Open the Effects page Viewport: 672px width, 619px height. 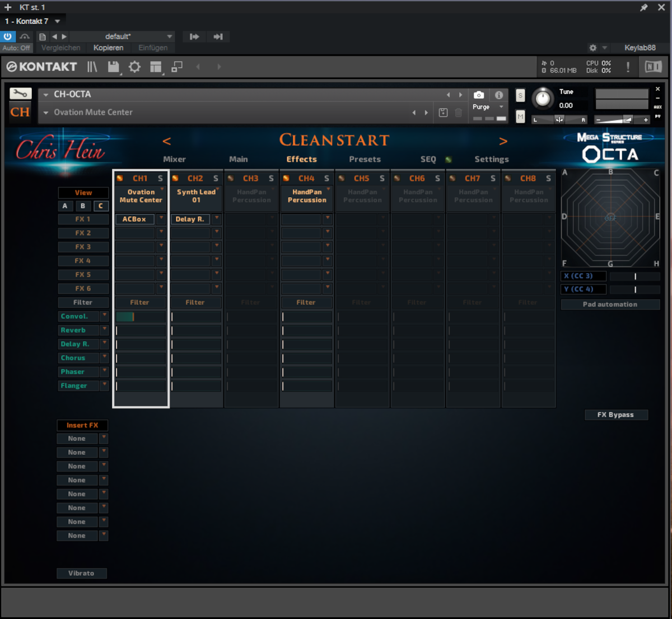[x=302, y=159]
